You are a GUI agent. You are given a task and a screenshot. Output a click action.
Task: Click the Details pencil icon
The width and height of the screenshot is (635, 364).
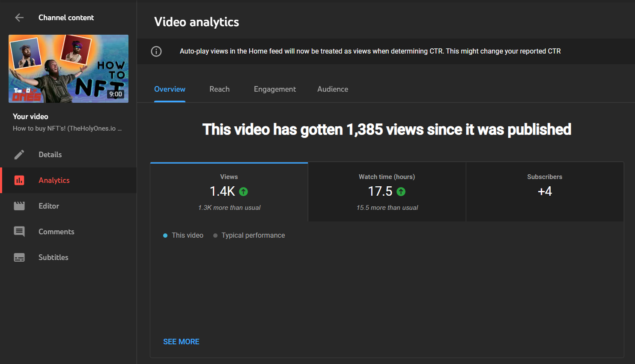(19, 154)
